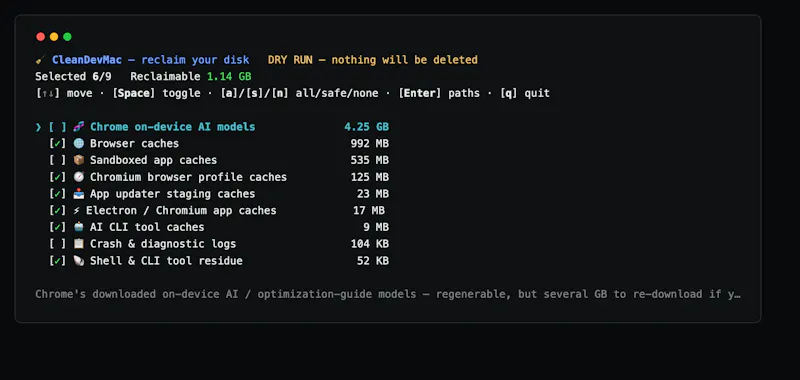The width and height of the screenshot is (800, 380).
Task: Uncheck Chromium browser profile caches checkbox
Action: (58, 177)
